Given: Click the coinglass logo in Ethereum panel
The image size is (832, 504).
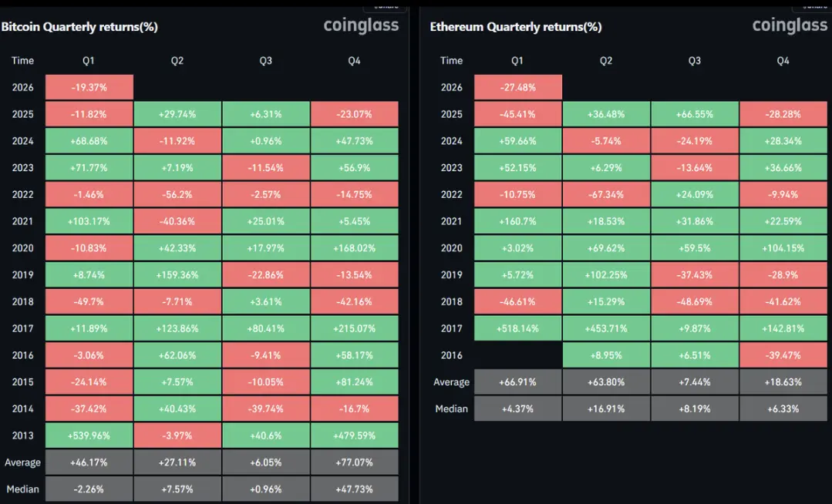Looking at the screenshot, I should 790,25.
